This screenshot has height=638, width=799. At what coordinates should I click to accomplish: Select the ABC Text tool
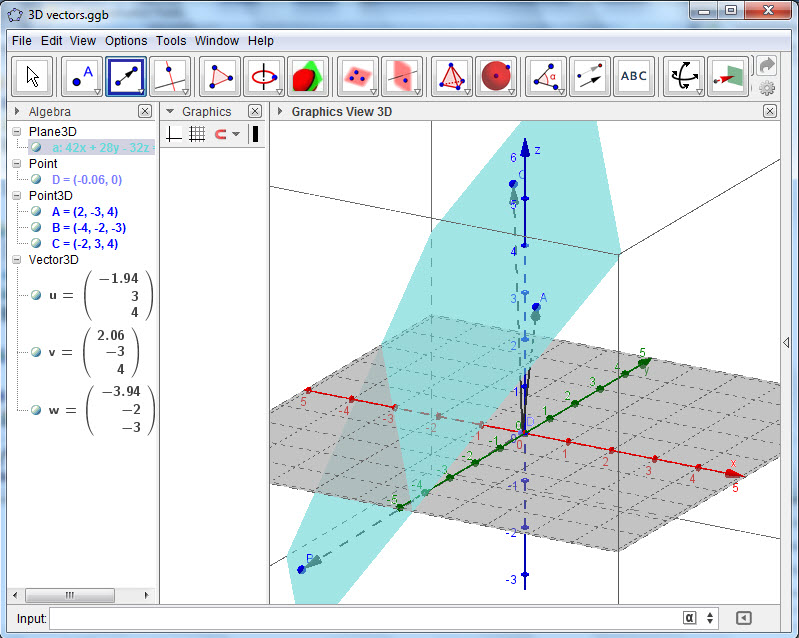[634, 77]
